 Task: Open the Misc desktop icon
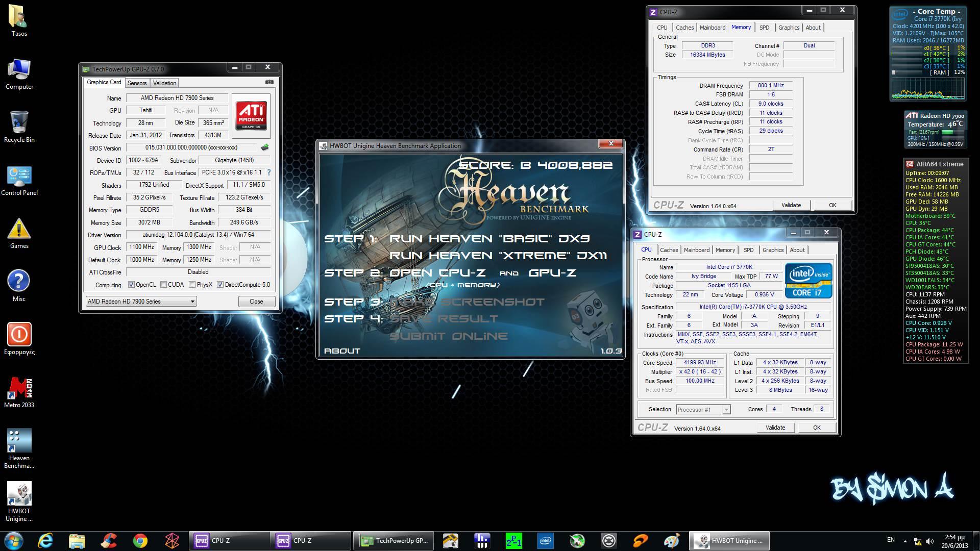pos(19,286)
